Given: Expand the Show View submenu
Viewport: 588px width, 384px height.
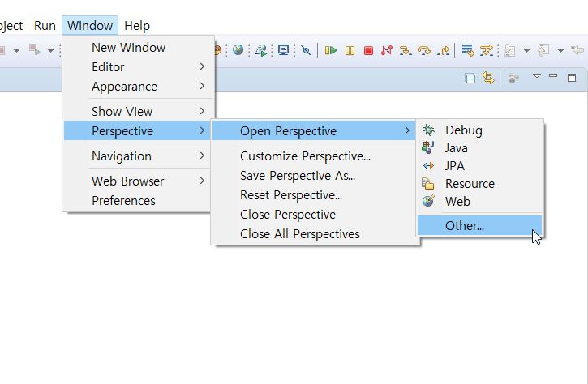Looking at the screenshot, I should (x=139, y=111).
